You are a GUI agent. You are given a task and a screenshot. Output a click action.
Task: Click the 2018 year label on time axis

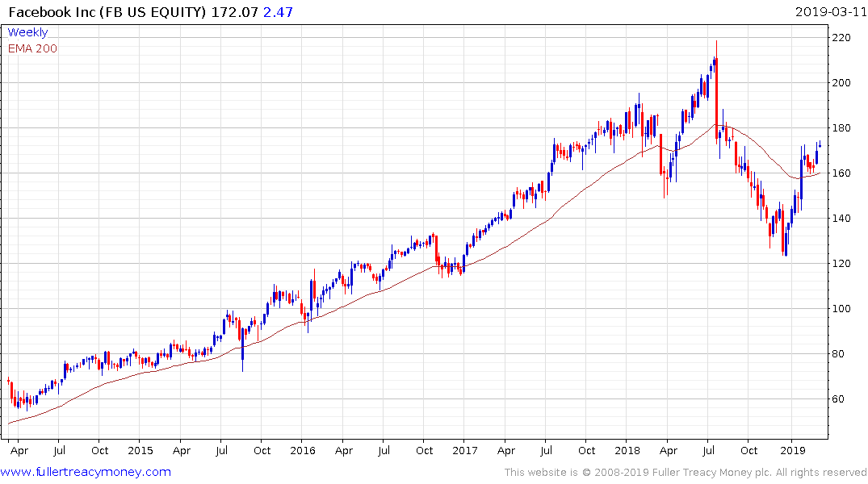coord(627,450)
